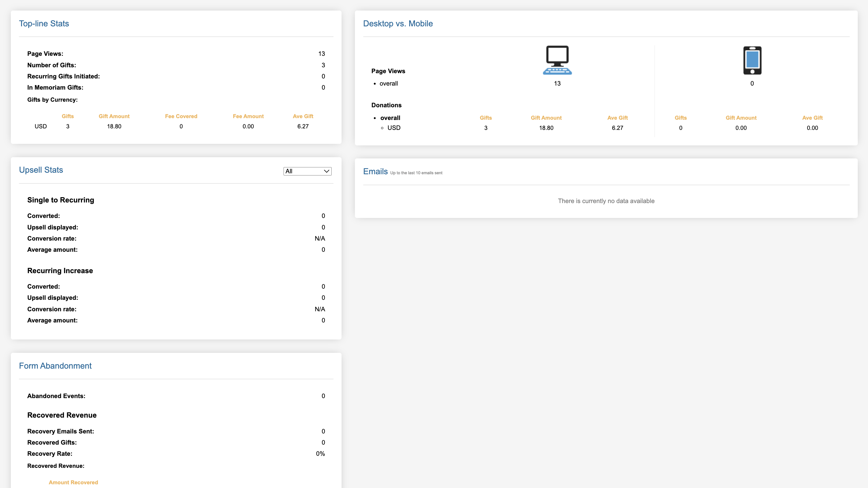Viewport: 868px width, 488px height.
Task: Click the desktop 'Ave Gift' column header
Action: (618, 118)
